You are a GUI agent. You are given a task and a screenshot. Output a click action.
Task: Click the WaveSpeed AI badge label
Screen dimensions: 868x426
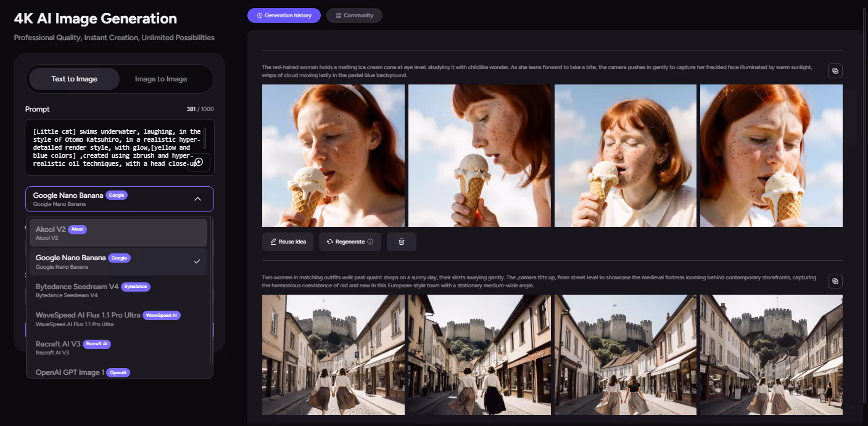tap(162, 316)
